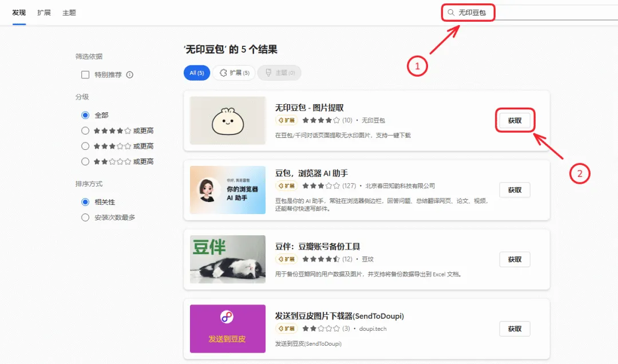Click 获取 for 豆包，浏览器 AI 助手
Screen dimensions: 618x364
point(515,190)
